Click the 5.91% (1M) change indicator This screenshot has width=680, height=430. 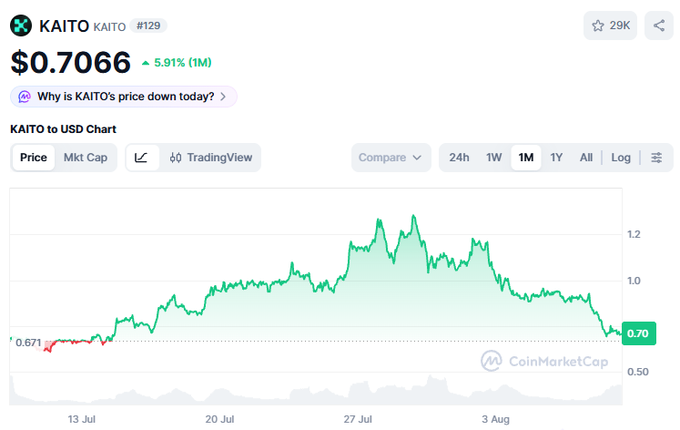tap(177, 63)
